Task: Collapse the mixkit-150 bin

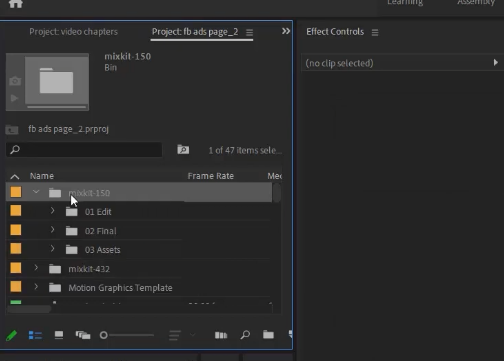Action: click(x=36, y=192)
